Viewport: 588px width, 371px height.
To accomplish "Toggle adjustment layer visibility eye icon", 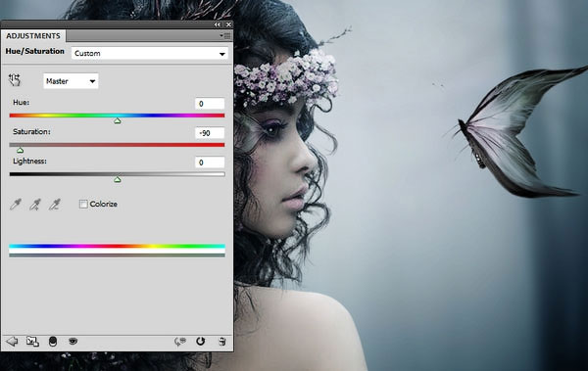I will click(x=73, y=341).
